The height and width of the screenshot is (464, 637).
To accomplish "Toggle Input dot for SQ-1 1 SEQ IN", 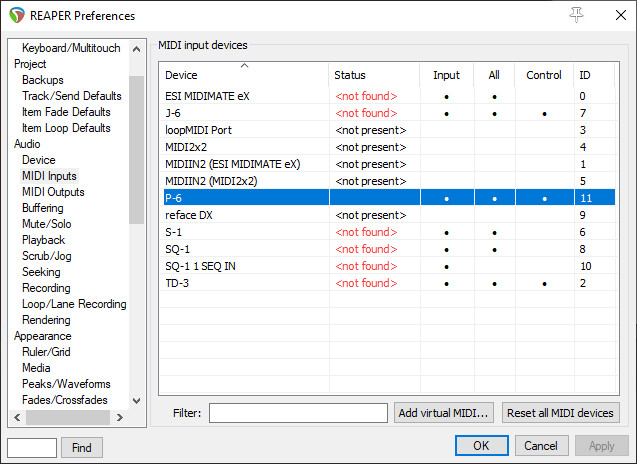I will pos(446,267).
